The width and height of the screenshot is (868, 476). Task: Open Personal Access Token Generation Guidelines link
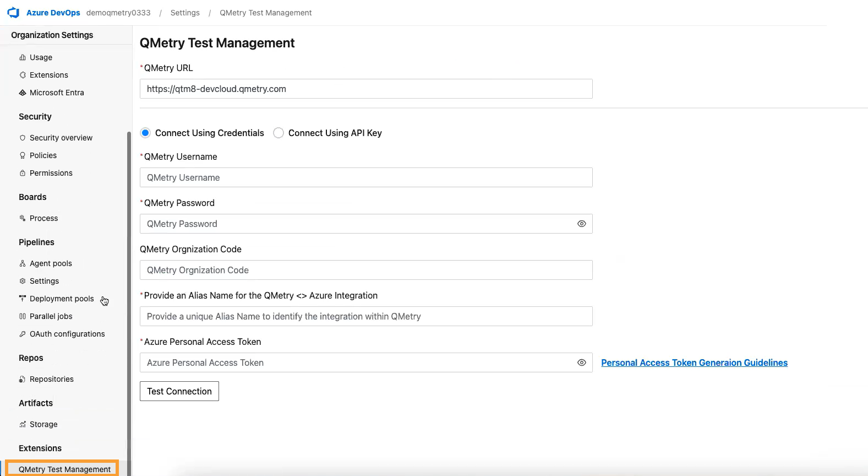pyautogui.click(x=694, y=363)
